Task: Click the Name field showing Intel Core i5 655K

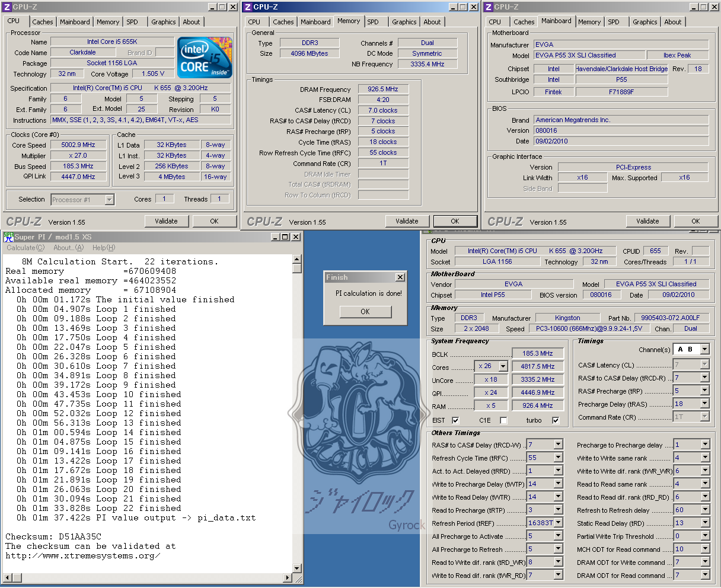Action: click(113, 41)
